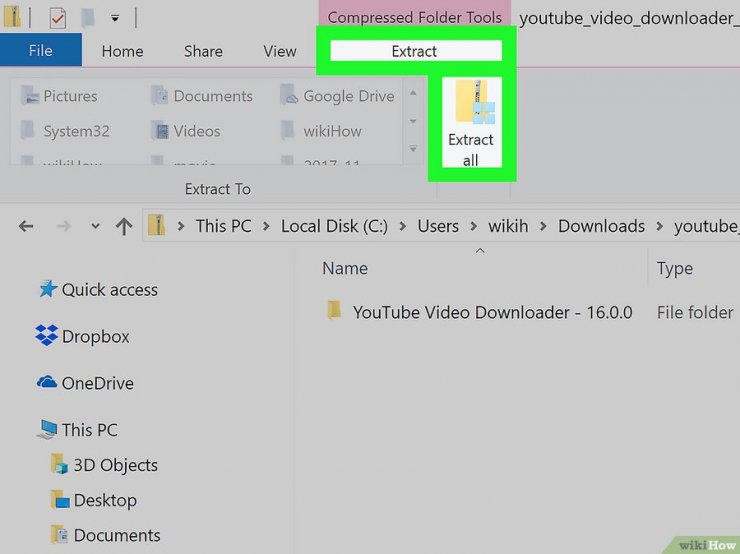
Task: Navigate to Local Disk (C:) breadcrumb
Action: click(334, 226)
